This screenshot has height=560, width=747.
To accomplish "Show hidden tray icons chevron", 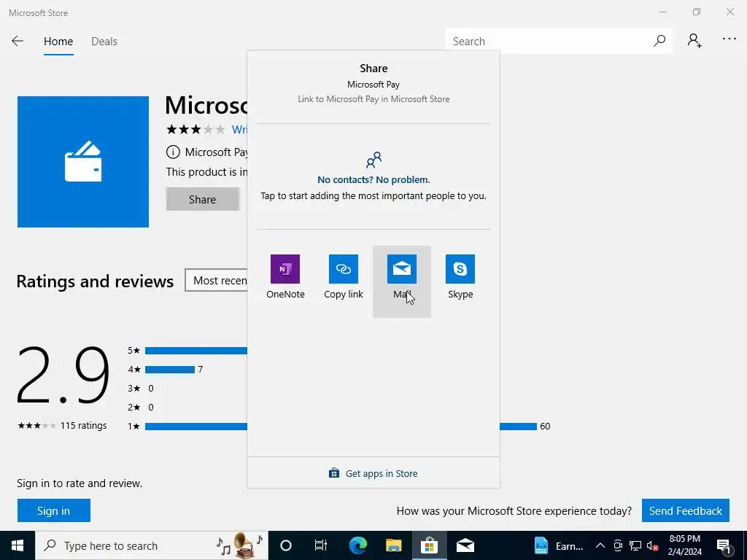I will [x=600, y=545].
